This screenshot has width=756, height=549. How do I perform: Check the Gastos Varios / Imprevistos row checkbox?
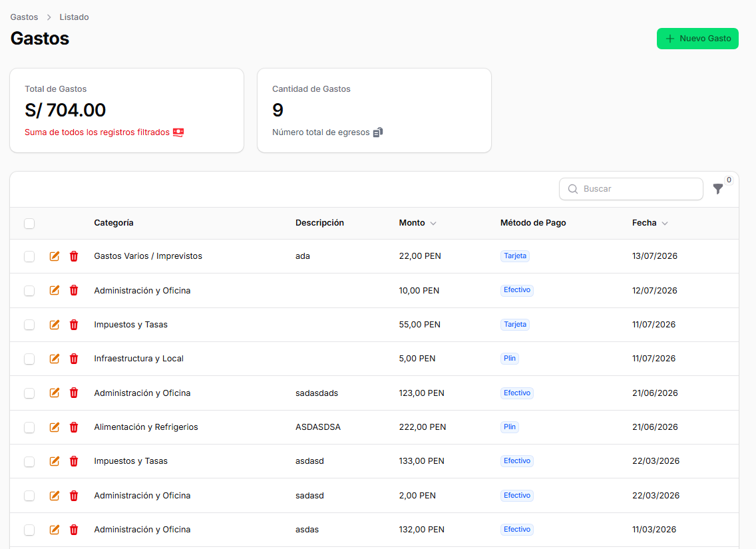(29, 256)
